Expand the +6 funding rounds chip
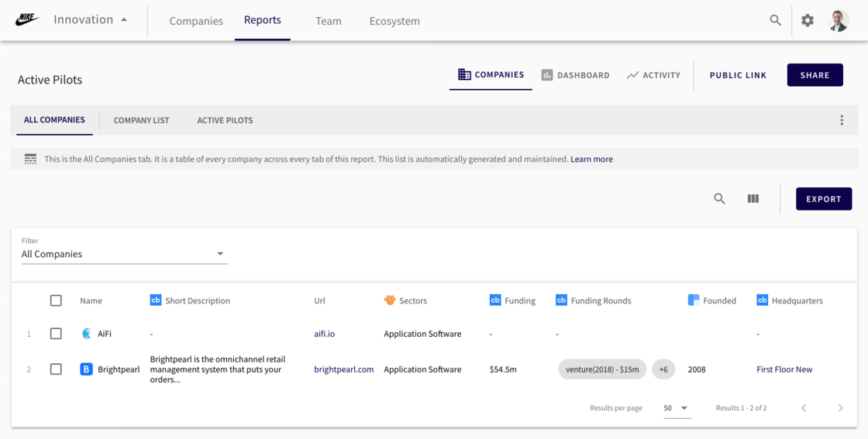This screenshot has height=439, width=868. 663,369
